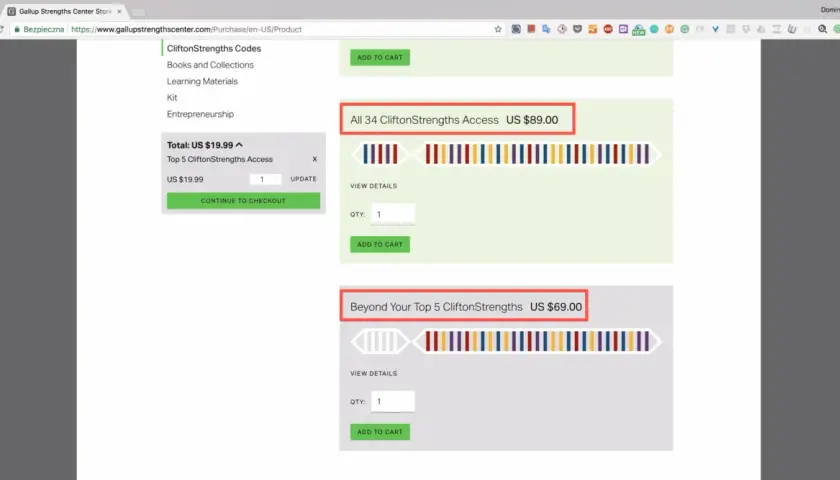Click the All 34 CliftonStrengths Access title
This screenshot has height=480, width=840.
(424, 120)
